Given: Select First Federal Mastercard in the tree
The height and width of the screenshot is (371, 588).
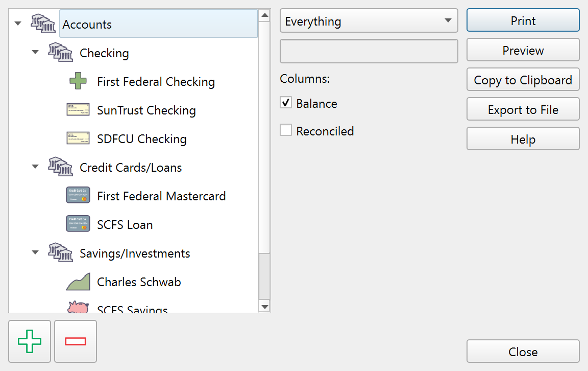Looking at the screenshot, I should 161,196.
